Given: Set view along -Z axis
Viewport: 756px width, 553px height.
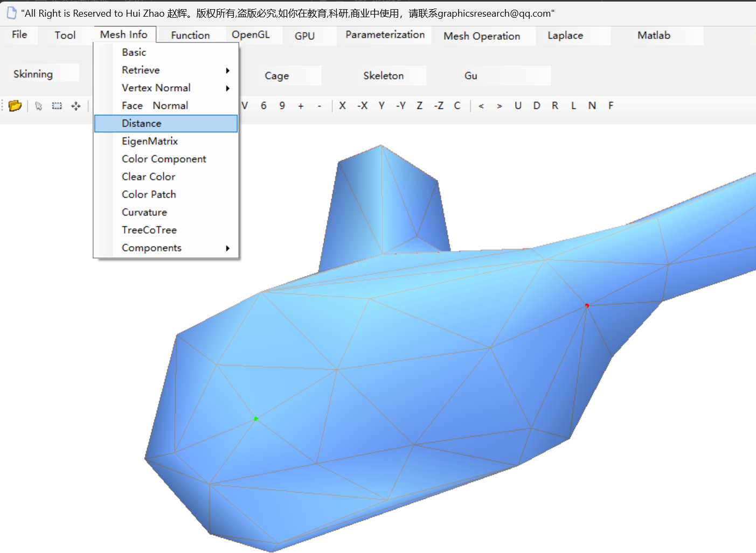Looking at the screenshot, I should point(439,106).
